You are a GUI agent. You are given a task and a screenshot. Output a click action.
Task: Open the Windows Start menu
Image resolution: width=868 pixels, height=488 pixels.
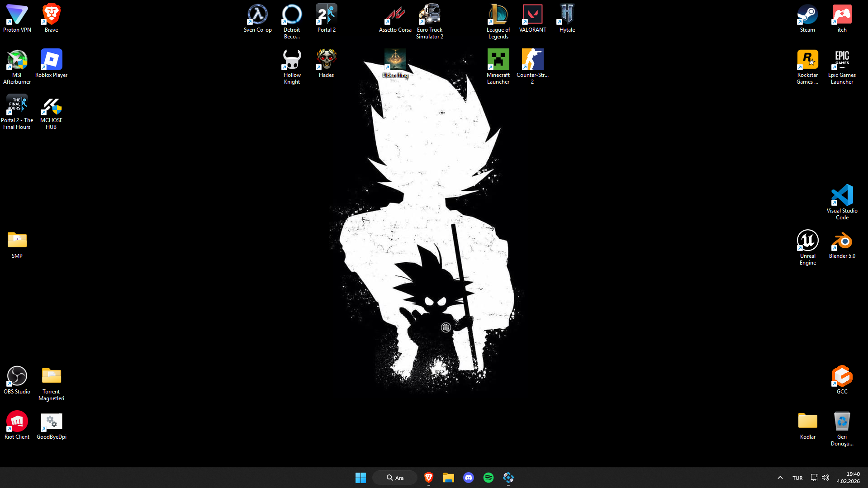[x=360, y=478]
